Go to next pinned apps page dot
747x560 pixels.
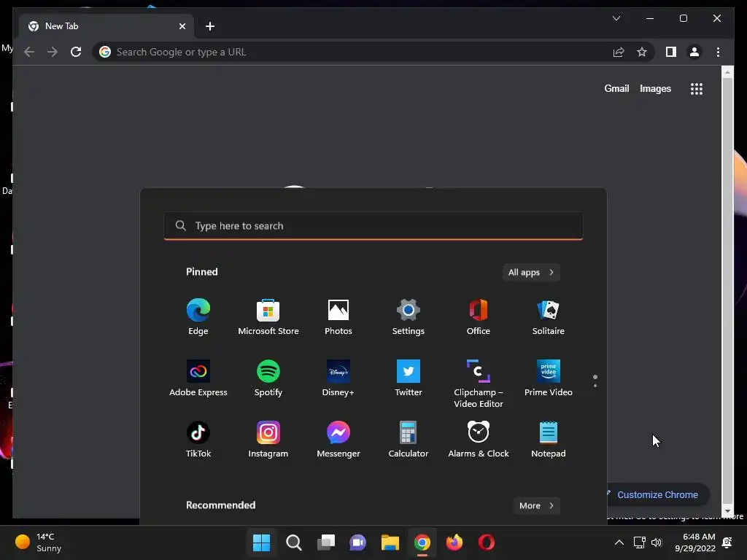[x=595, y=385]
